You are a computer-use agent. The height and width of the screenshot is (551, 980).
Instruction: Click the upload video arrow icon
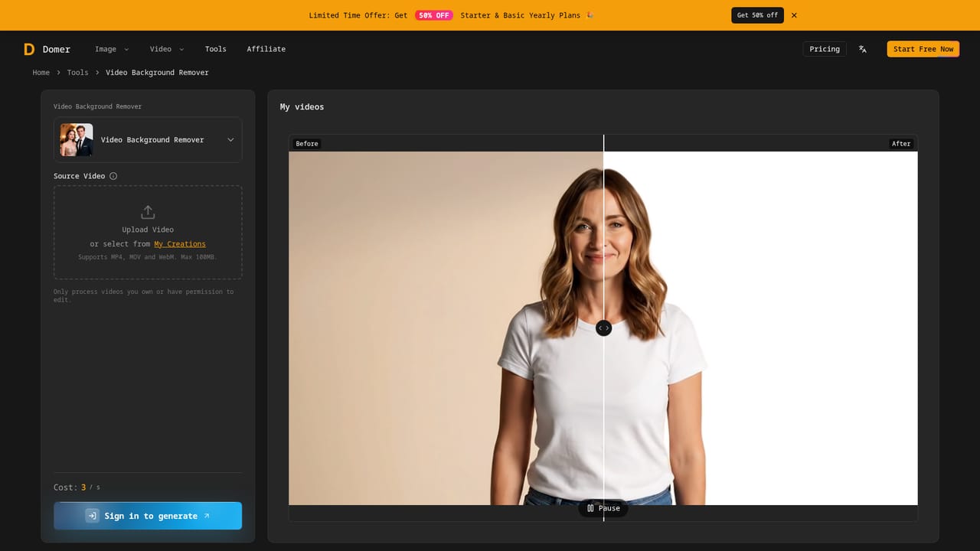(x=148, y=212)
